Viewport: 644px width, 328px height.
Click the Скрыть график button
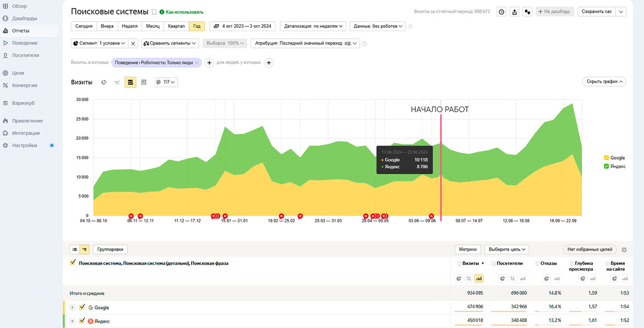point(604,81)
